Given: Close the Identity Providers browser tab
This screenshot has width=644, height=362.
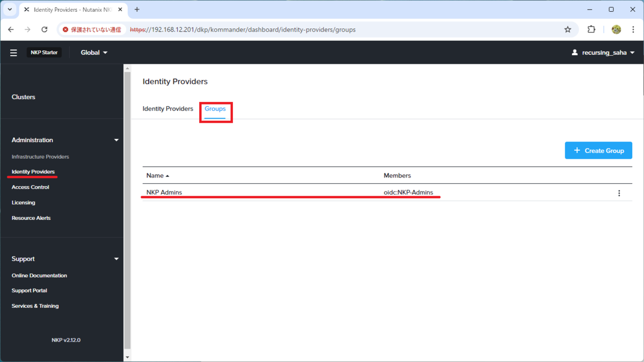Looking at the screenshot, I should [x=121, y=10].
